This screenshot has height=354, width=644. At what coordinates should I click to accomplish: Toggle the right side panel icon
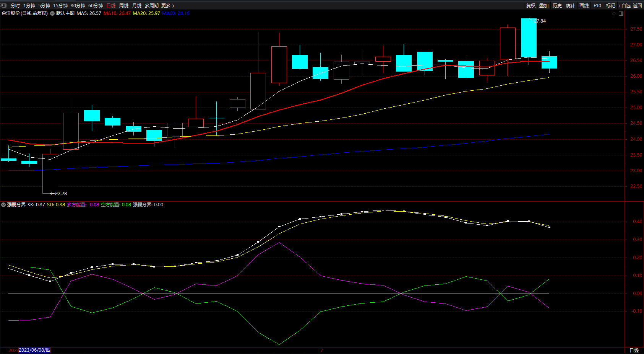pyautogui.click(x=621, y=13)
